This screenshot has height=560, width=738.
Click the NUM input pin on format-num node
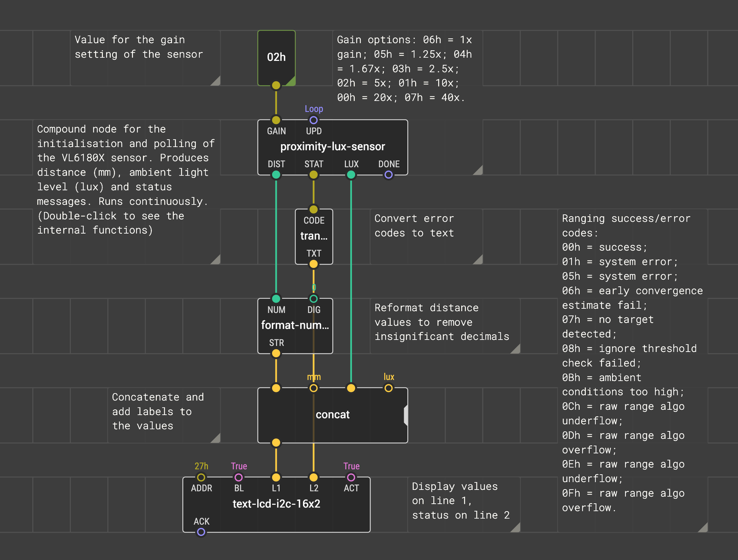tap(276, 299)
